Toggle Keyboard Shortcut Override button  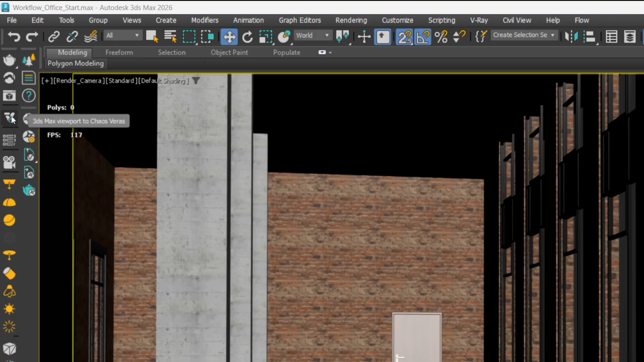383,37
